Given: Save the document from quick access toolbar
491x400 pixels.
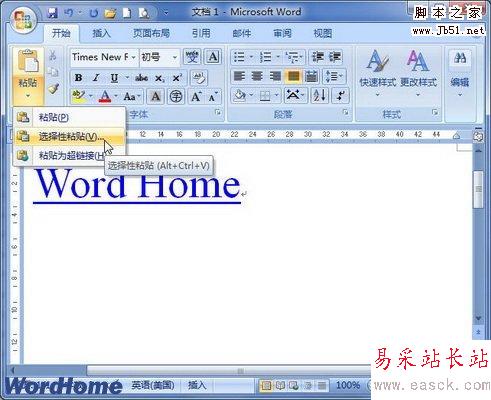Looking at the screenshot, I should 53,13.
